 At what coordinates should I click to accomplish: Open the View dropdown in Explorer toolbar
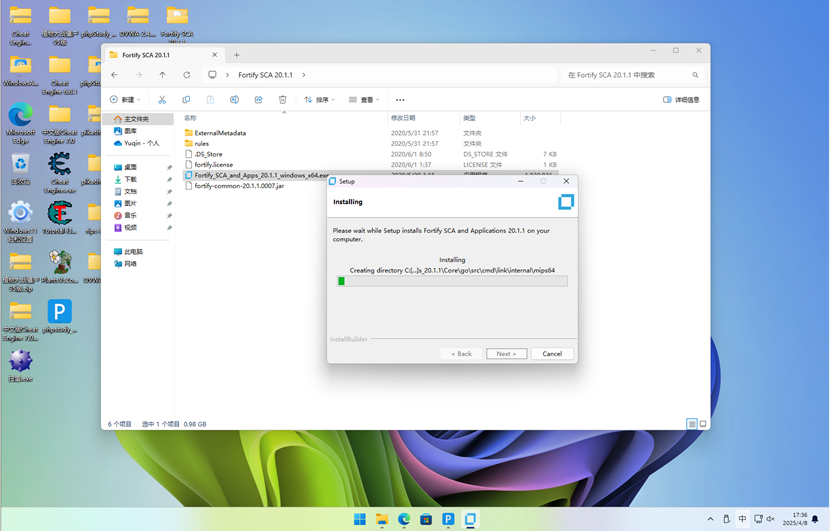(x=364, y=100)
